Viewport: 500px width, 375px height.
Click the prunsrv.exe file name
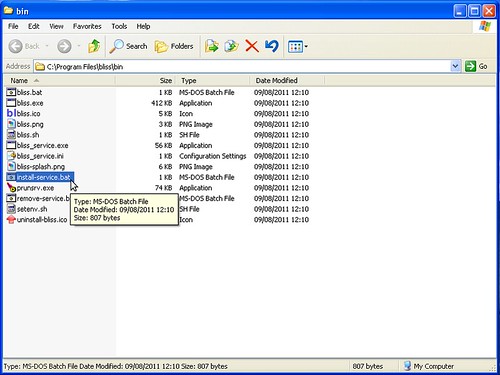point(35,188)
